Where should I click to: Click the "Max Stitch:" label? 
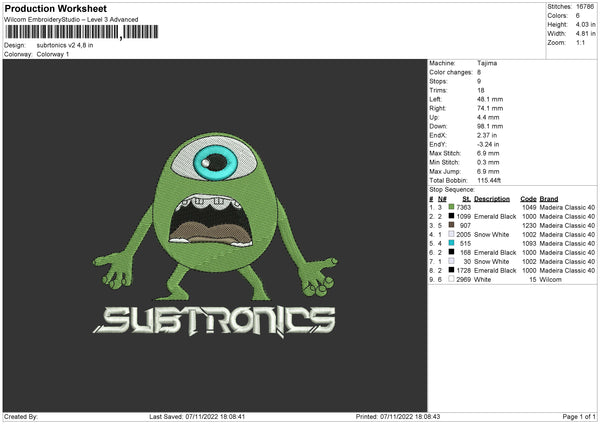(x=445, y=153)
